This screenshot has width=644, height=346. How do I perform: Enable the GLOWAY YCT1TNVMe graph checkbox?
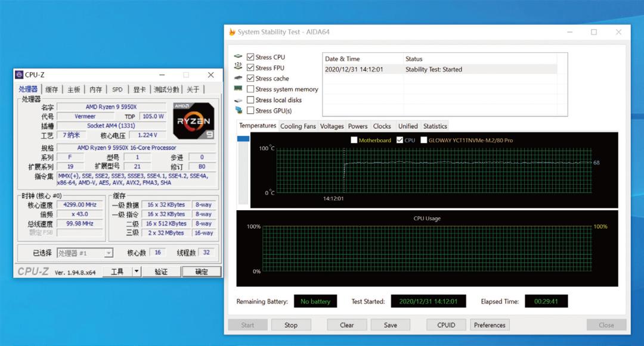pyautogui.click(x=424, y=141)
